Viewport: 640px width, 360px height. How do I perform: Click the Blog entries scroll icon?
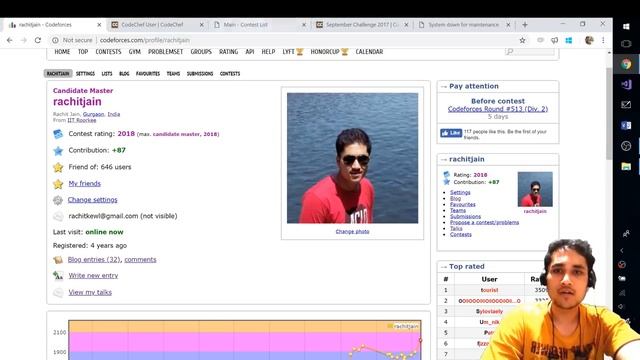(58, 260)
